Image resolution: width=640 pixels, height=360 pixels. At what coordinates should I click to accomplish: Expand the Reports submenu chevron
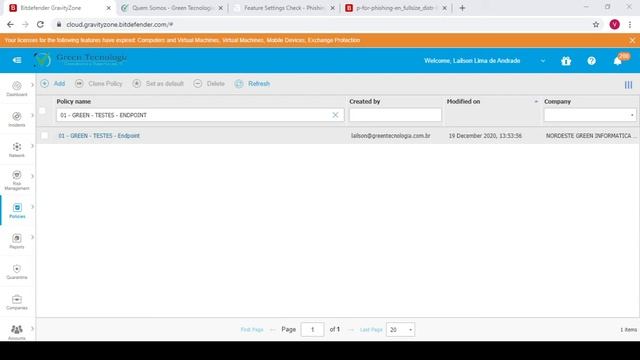coord(32,237)
